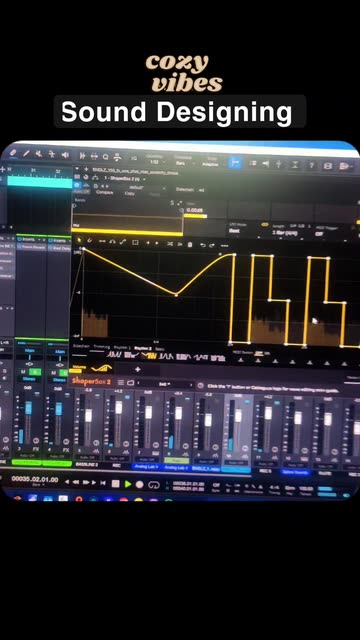
Task: Unmute track with green highlighted button in mixer
Action: 36,372
